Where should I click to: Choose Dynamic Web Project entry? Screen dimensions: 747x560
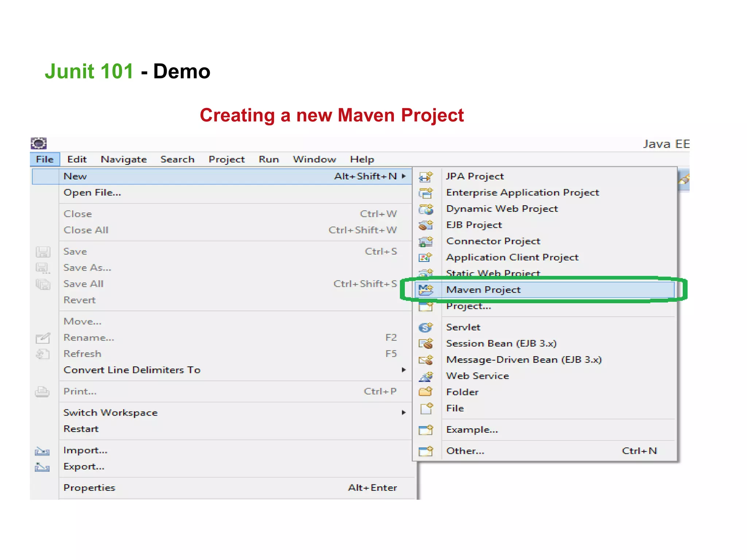pos(545,209)
